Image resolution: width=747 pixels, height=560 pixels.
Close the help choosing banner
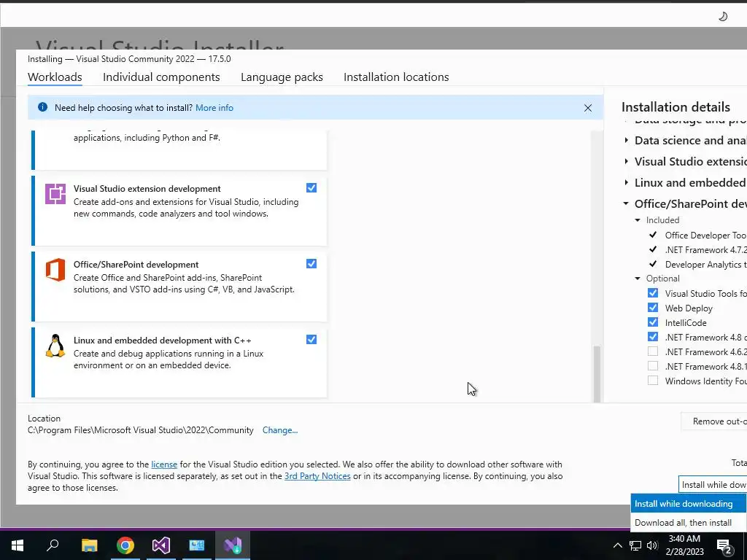(588, 108)
